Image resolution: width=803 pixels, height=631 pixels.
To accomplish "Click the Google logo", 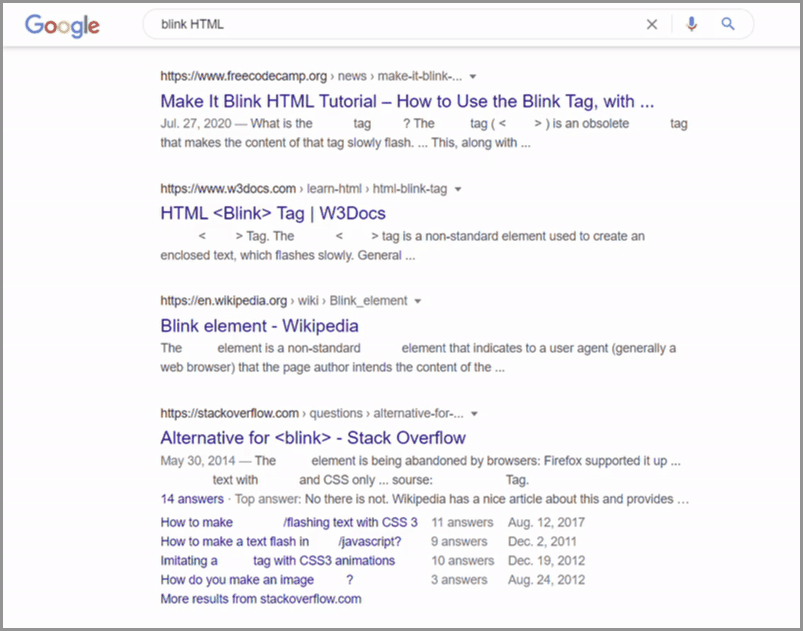I will tap(62, 25).
